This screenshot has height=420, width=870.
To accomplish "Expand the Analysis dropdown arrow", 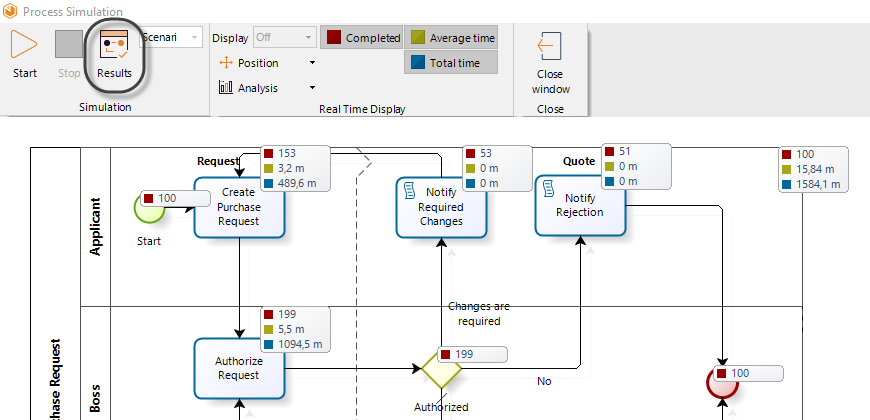I will tap(312, 88).
